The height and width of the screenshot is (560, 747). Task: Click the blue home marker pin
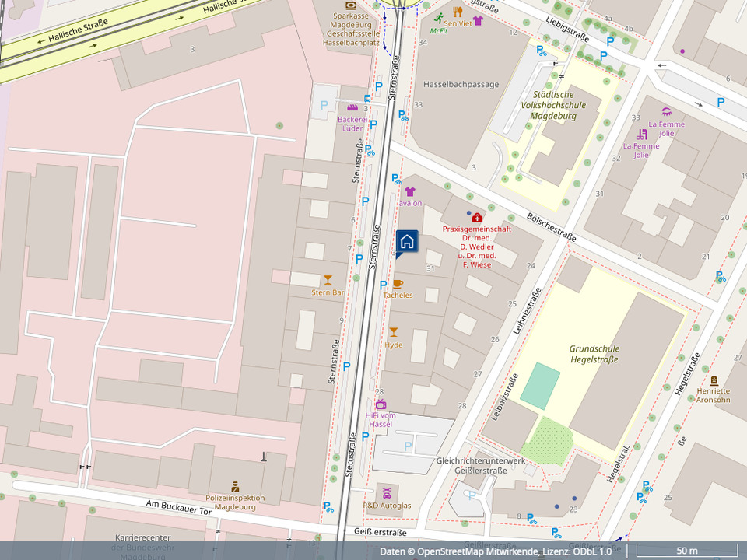(x=406, y=242)
